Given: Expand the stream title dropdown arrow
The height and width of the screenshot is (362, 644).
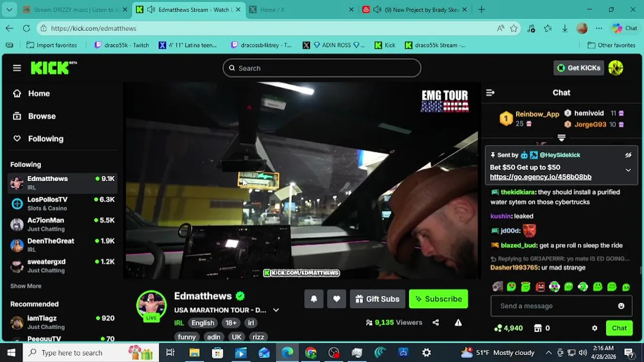Looking at the screenshot, I should (x=276, y=310).
